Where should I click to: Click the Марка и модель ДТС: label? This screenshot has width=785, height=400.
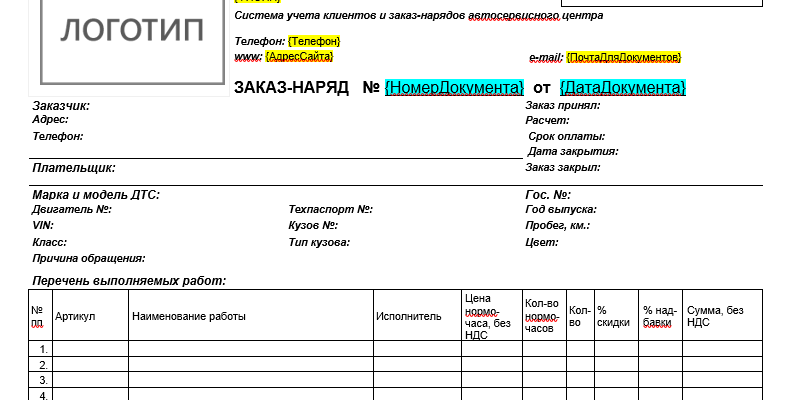pyautogui.click(x=96, y=195)
